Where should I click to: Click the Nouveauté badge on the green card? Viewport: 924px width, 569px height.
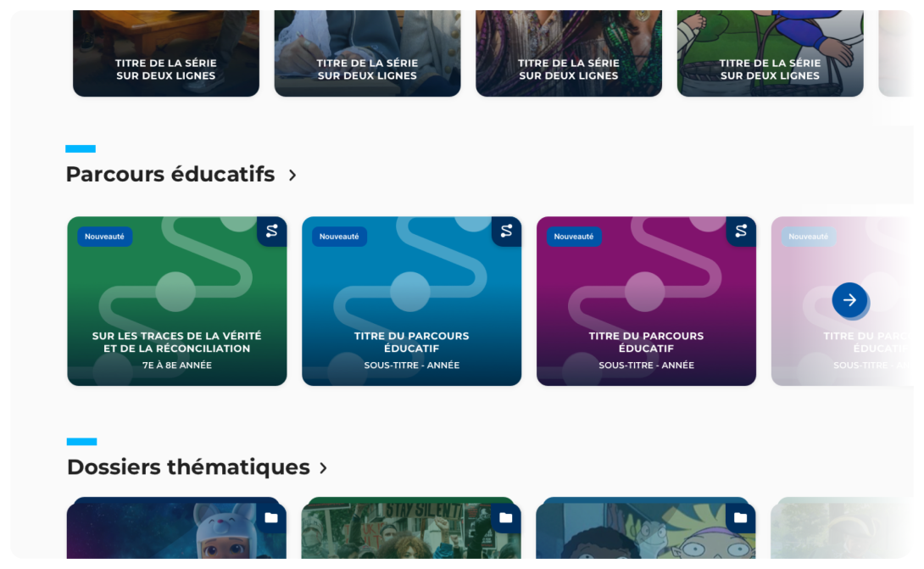tap(104, 237)
